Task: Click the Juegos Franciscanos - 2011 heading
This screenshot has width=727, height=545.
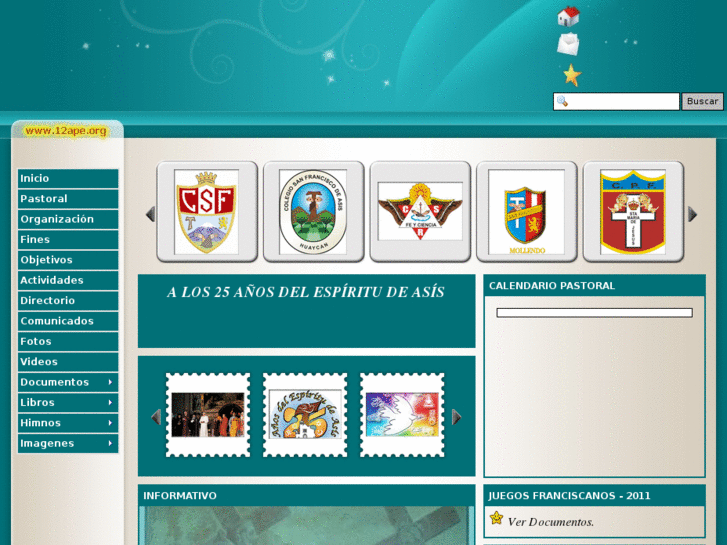Action: pyautogui.click(x=569, y=496)
